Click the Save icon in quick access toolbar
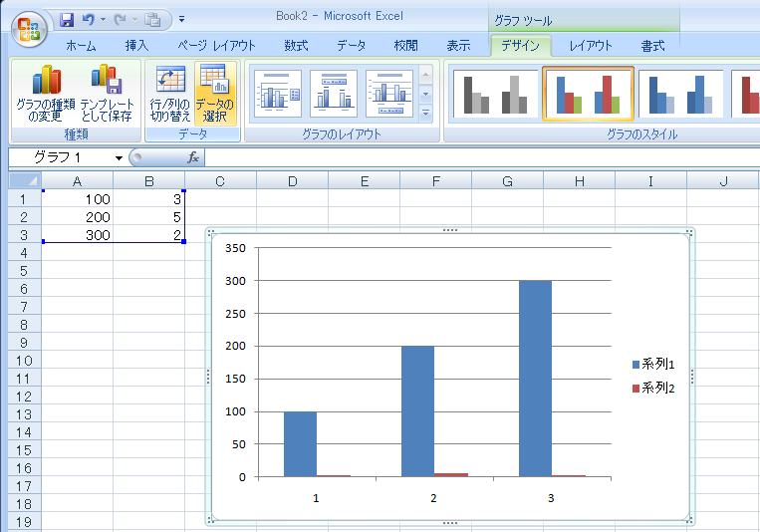This screenshot has height=532, width=760. tap(67, 20)
